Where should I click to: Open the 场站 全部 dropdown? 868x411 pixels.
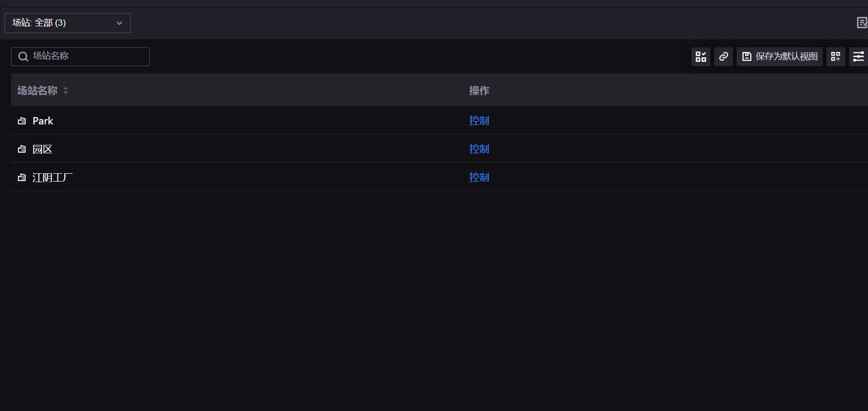(x=67, y=23)
